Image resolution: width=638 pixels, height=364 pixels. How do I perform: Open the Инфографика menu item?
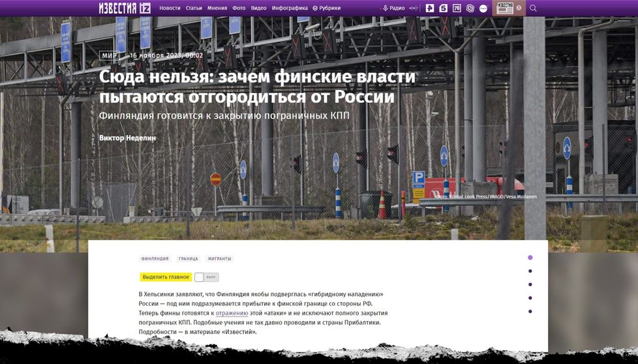290,8
